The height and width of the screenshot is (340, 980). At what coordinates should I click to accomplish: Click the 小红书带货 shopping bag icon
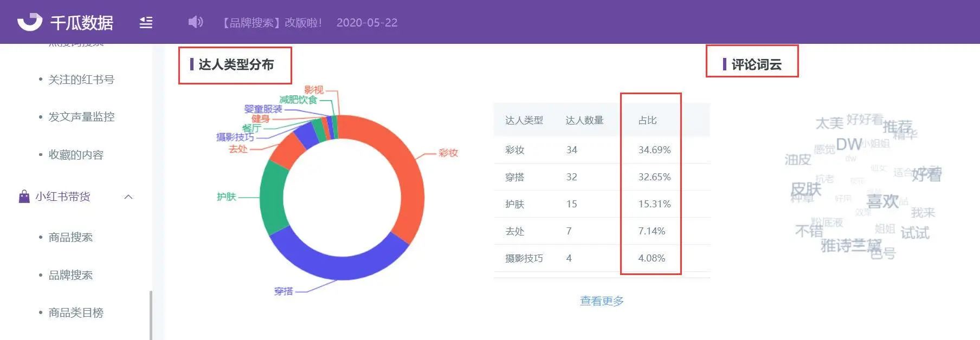[x=24, y=197]
